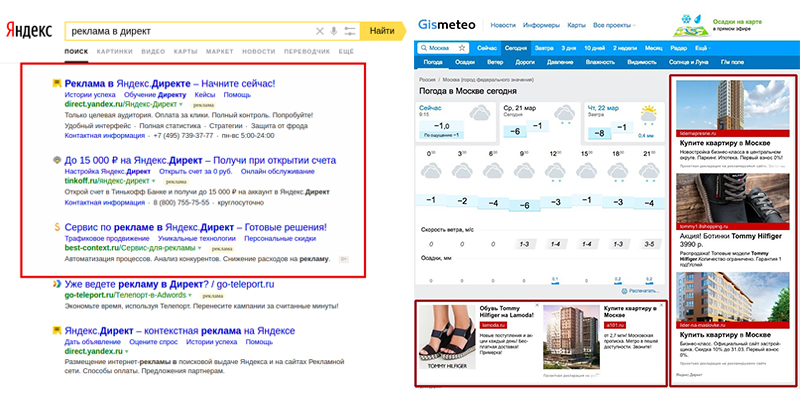Viewport: 800px width, 400px height.
Task: Click the Осадки на карте promo link
Action: pos(737,22)
